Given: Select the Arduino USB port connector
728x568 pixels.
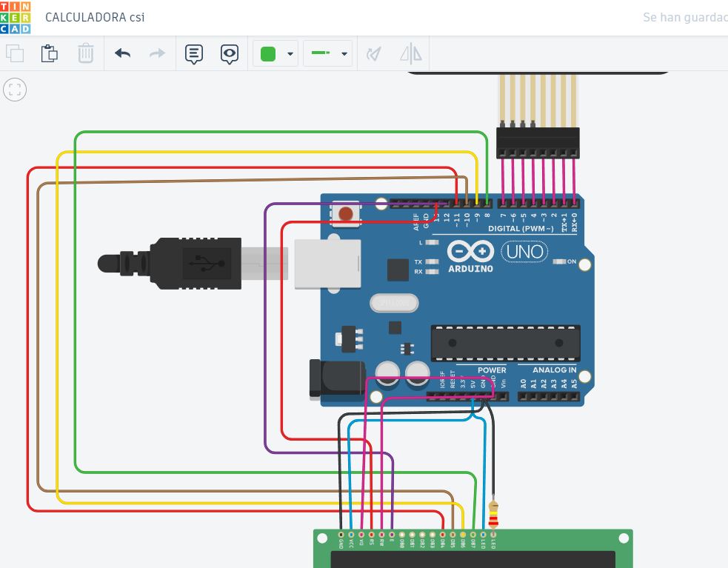Looking at the screenshot, I should click(x=328, y=264).
